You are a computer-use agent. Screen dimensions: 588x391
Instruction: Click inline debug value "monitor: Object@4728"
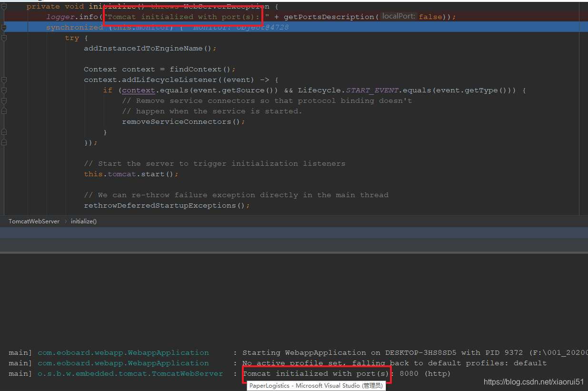[241, 28]
